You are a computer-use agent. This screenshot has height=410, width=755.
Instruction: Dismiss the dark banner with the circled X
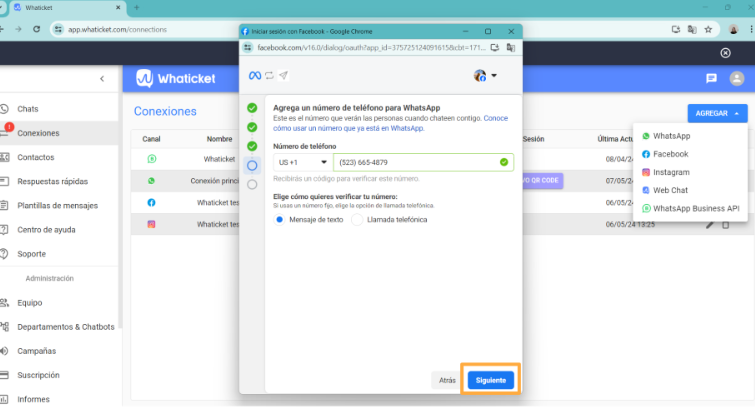pyautogui.click(x=725, y=53)
